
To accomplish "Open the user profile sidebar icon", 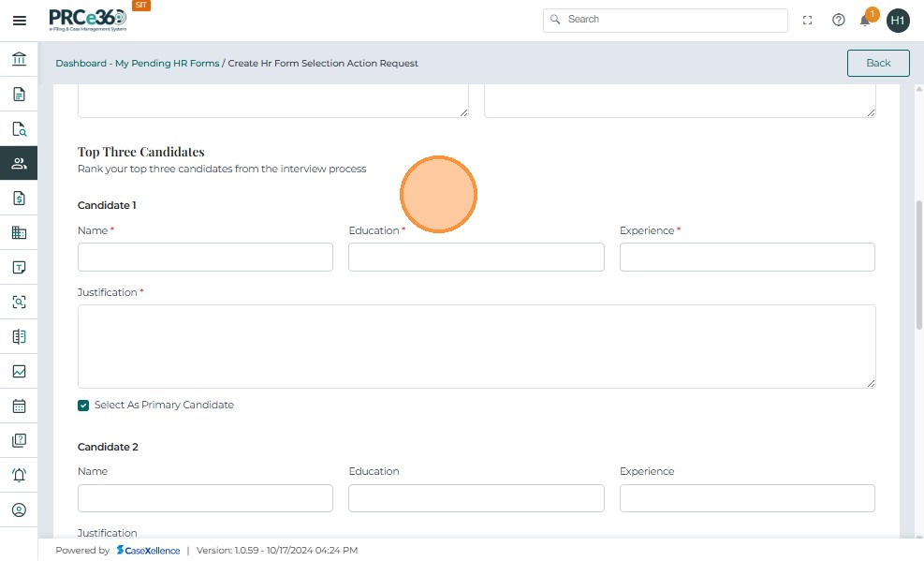I will (x=19, y=510).
